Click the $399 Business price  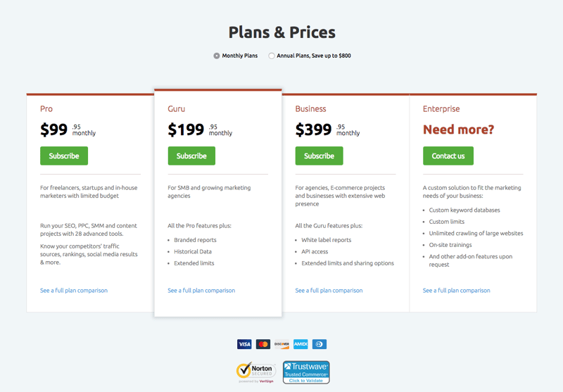pyautogui.click(x=313, y=129)
